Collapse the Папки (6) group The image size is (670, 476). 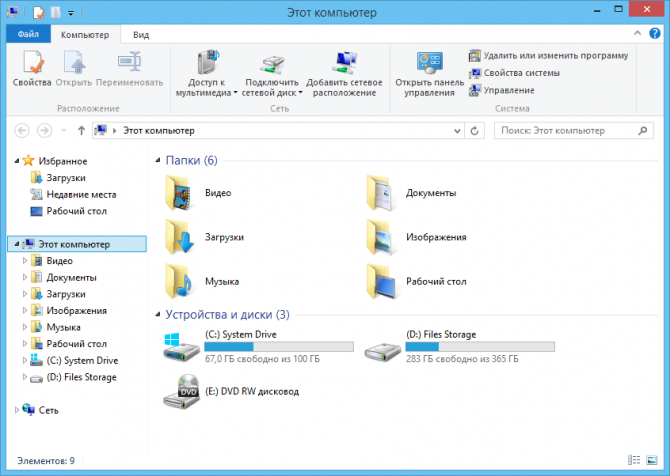tap(158, 160)
